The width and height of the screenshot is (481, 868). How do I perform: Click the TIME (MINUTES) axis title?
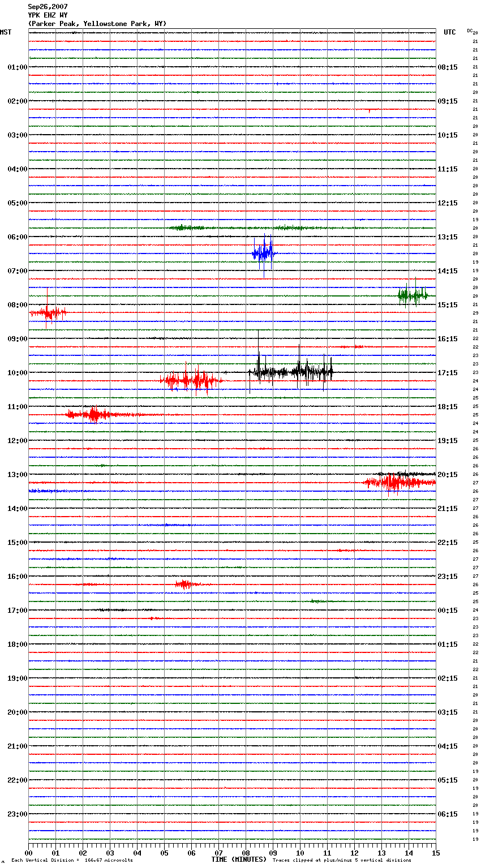(x=239, y=860)
